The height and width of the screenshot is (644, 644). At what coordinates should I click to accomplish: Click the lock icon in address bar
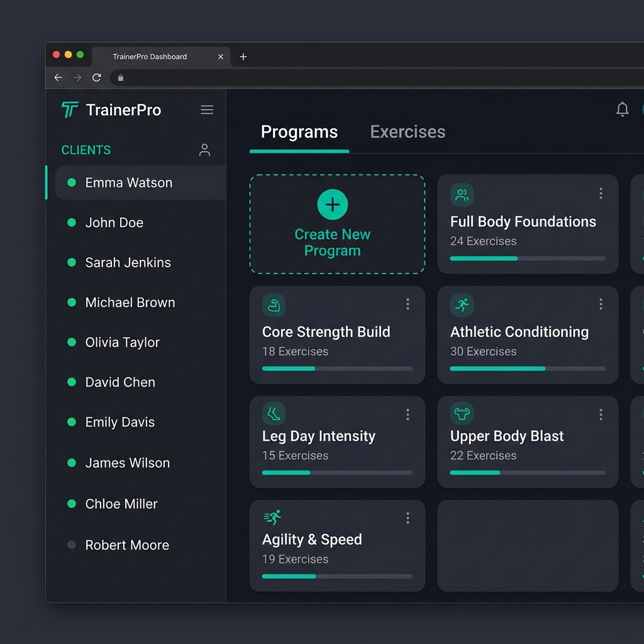[x=121, y=77]
